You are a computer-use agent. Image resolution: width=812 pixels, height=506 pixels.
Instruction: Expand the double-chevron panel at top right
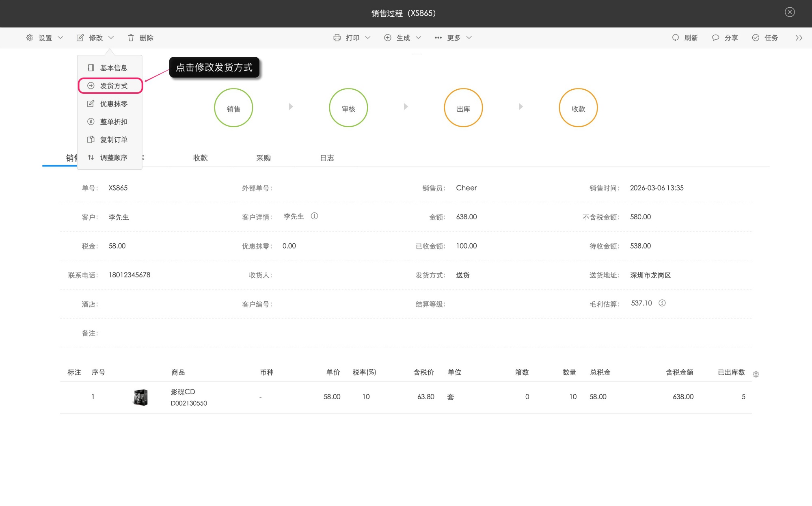(x=799, y=38)
